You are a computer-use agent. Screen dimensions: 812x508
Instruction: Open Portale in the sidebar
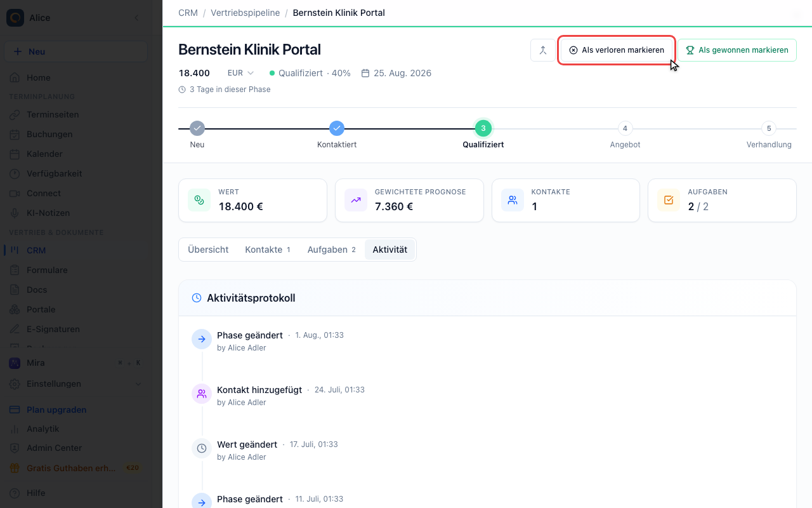tap(75, 310)
